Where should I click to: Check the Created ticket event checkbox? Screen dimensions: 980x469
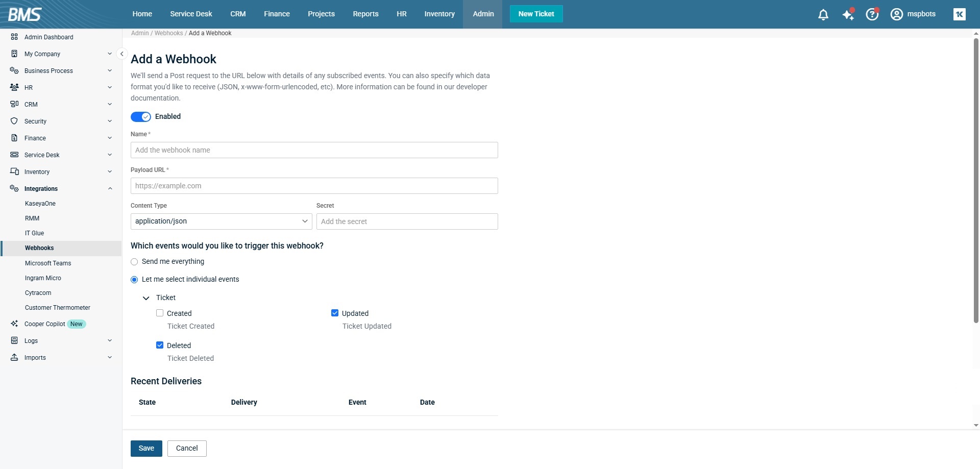click(x=160, y=313)
